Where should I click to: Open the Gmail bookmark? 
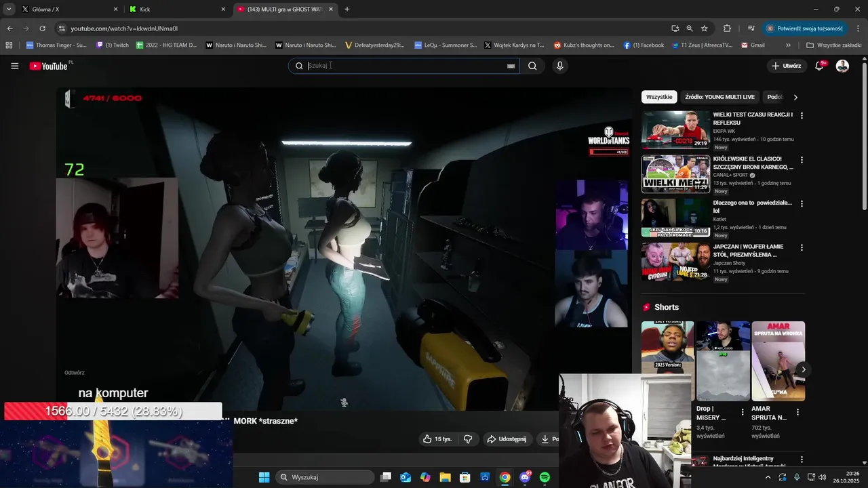[x=753, y=45]
